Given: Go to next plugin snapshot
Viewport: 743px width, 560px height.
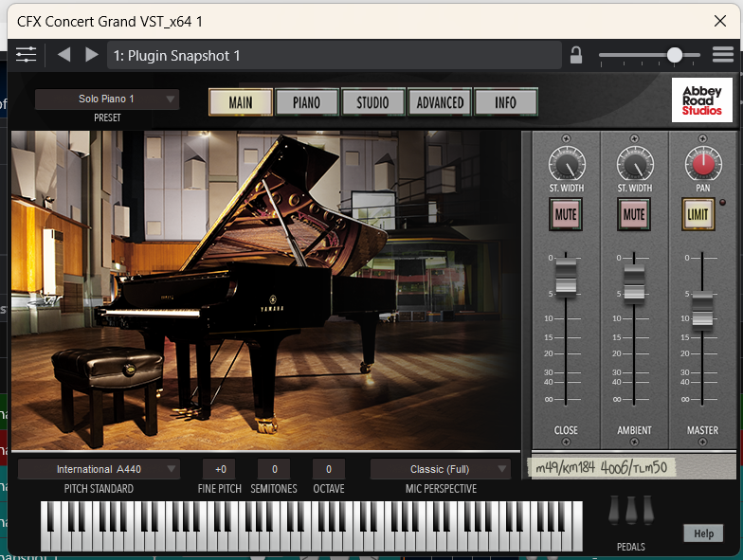Looking at the screenshot, I should pos(91,55).
